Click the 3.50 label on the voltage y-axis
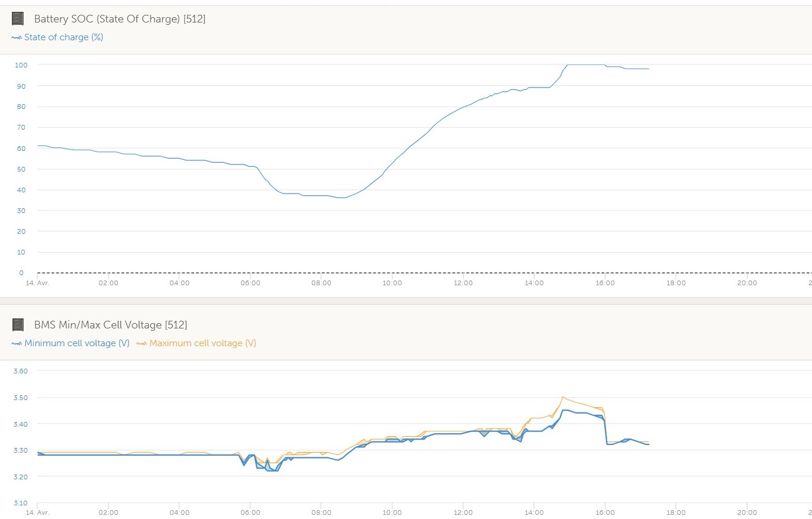The width and height of the screenshot is (812, 519). pos(20,397)
